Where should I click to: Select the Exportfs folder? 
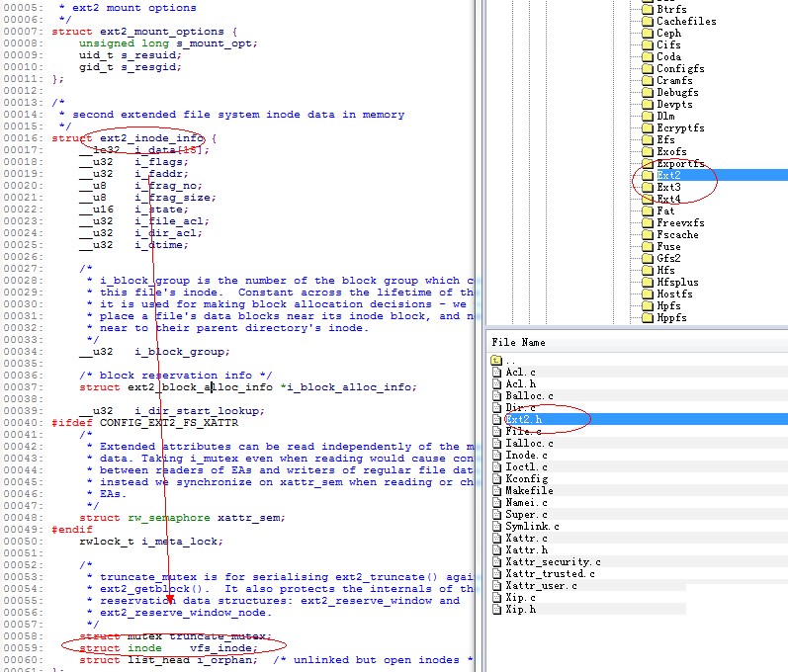click(x=680, y=163)
